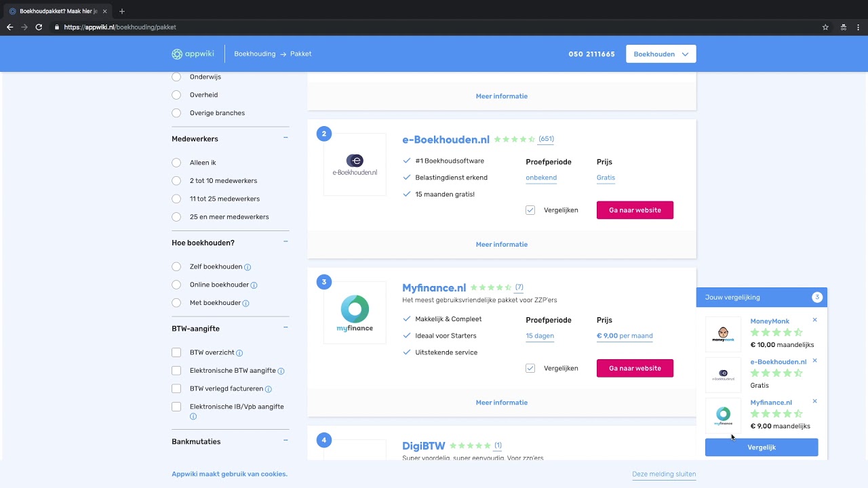Click the comparison count badge showing 3
868x488 pixels.
click(817, 298)
